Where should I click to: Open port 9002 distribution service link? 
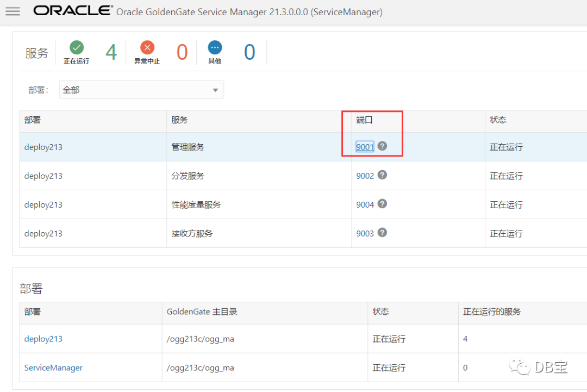pos(365,176)
